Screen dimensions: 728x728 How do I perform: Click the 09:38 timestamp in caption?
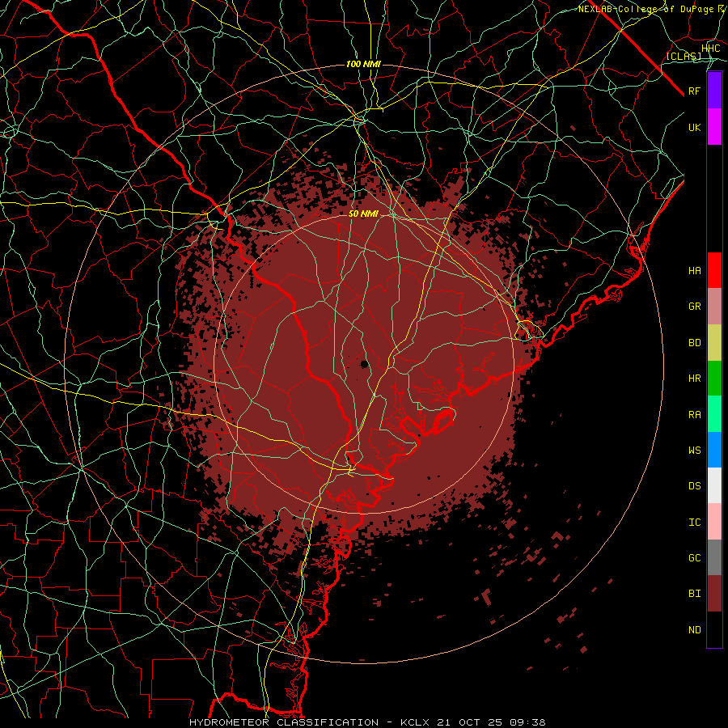(x=527, y=722)
